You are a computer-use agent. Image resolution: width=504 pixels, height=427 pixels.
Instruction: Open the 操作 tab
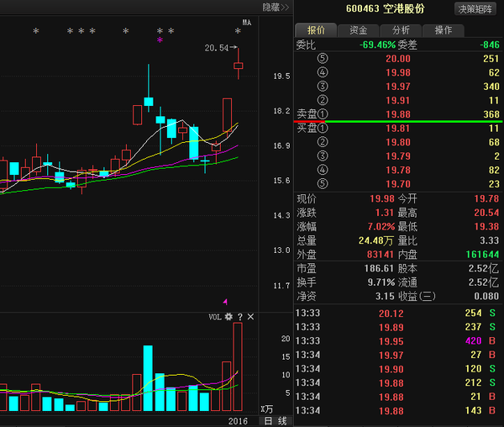[443, 29]
